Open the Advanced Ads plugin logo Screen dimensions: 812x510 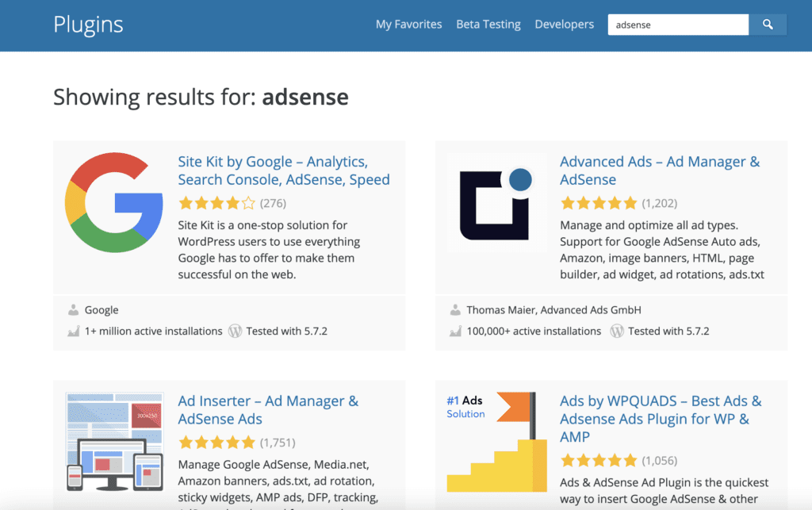click(496, 202)
